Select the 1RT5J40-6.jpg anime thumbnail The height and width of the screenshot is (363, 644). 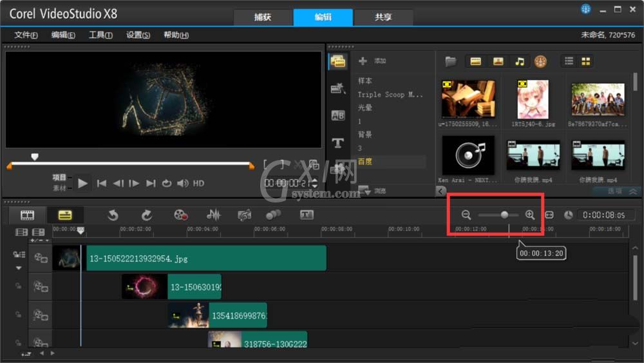pyautogui.click(x=533, y=99)
